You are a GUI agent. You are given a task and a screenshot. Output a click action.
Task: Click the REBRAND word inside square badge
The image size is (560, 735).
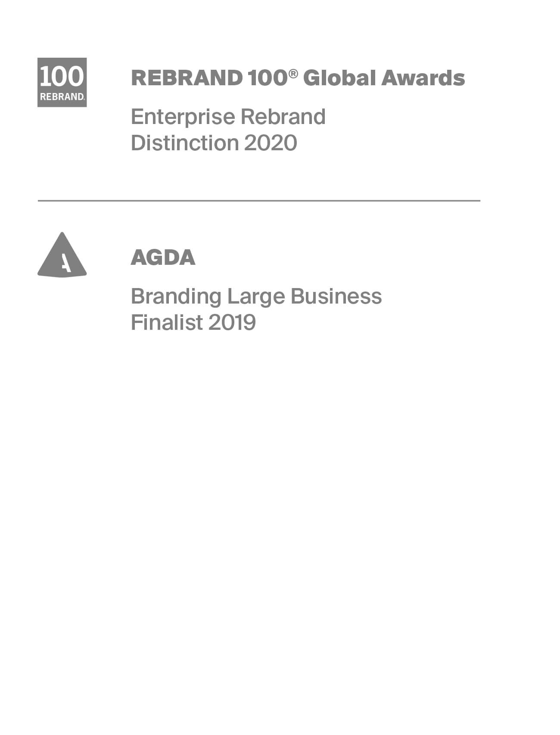(62, 97)
